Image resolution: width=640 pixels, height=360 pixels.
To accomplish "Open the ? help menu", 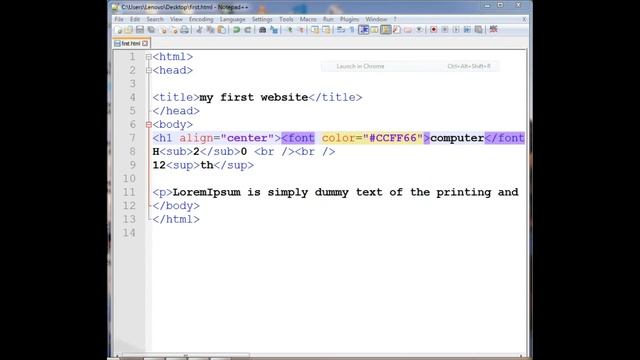I will coord(395,20).
